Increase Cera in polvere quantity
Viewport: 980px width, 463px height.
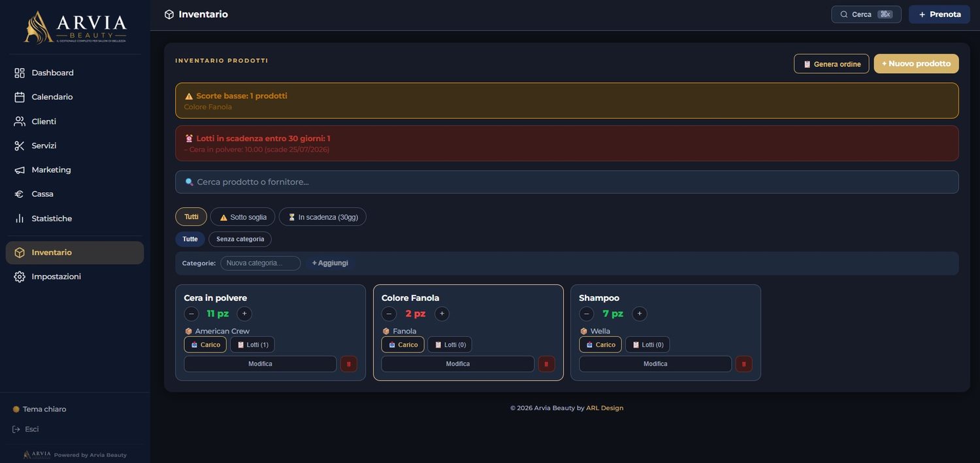244,314
